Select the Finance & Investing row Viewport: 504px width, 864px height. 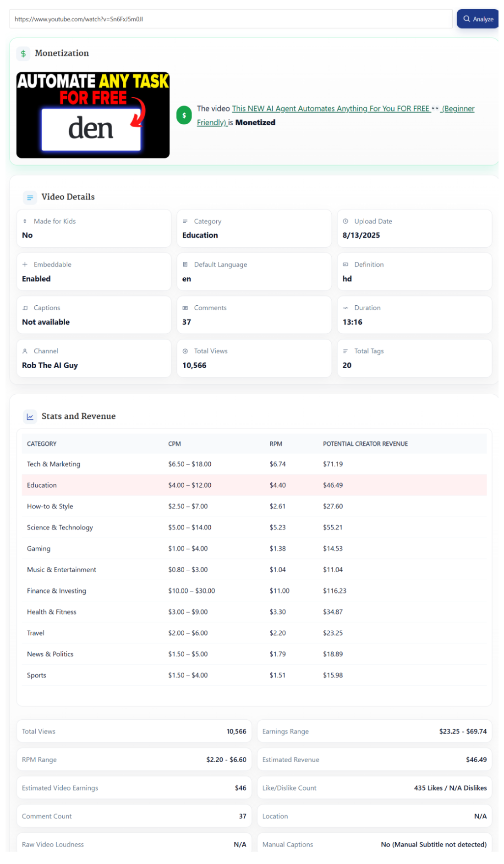click(254, 590)
